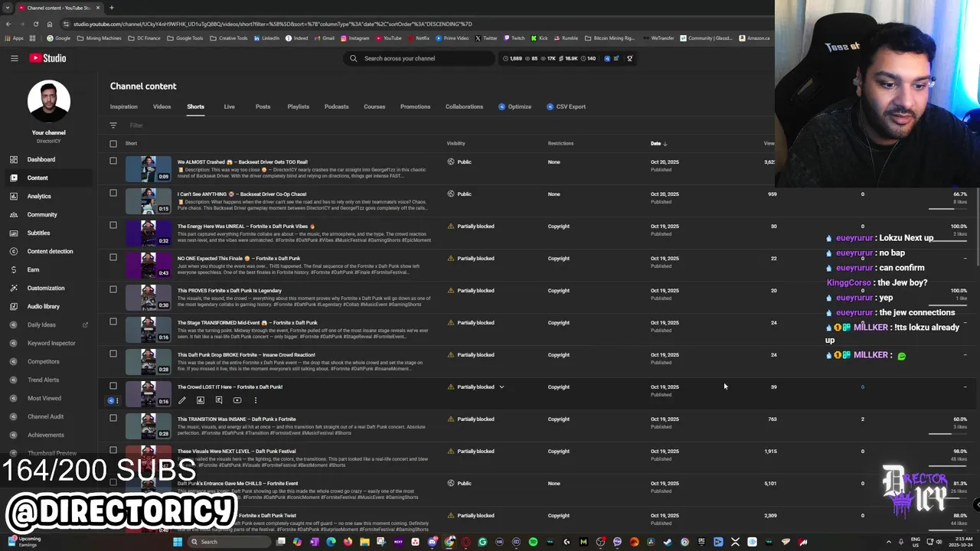The width and height of the screenshot is (980, 551).
Task: Open the Podcasts tab
Action: pyautogui.click(x=336, y=106)
